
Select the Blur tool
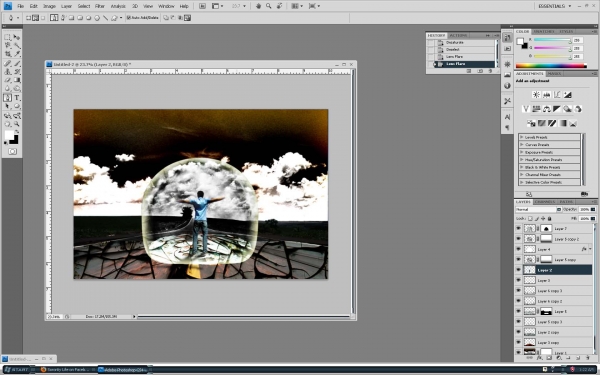pyautogui.click(x=7, y=88)
